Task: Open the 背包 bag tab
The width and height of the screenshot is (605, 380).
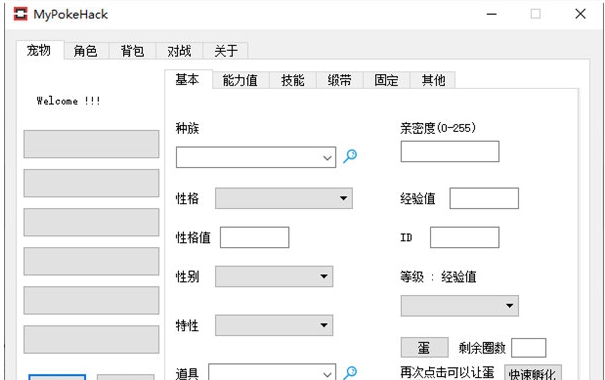Action: tap(132, 51)
